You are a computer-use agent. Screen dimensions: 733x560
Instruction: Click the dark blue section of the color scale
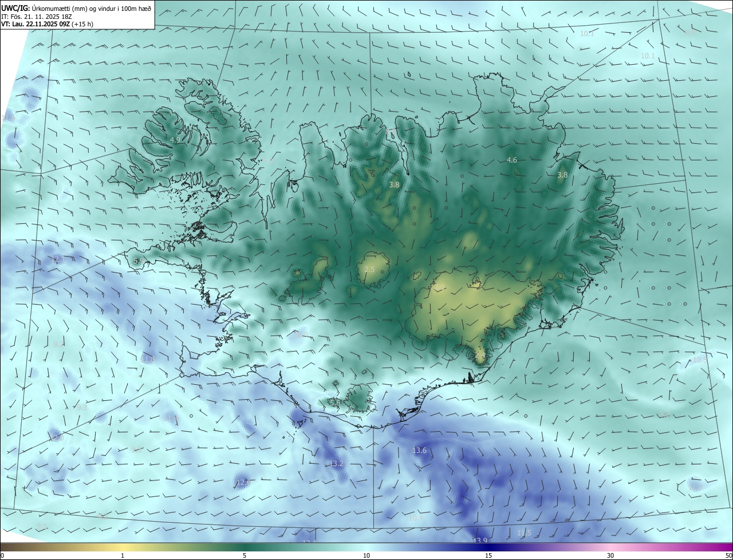tap(488, 547)
